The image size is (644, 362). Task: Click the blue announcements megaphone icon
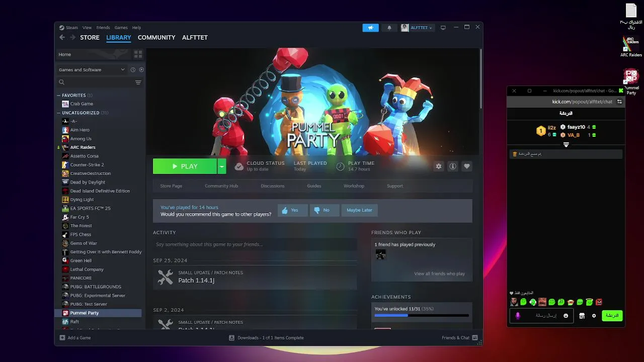(370, 28)
